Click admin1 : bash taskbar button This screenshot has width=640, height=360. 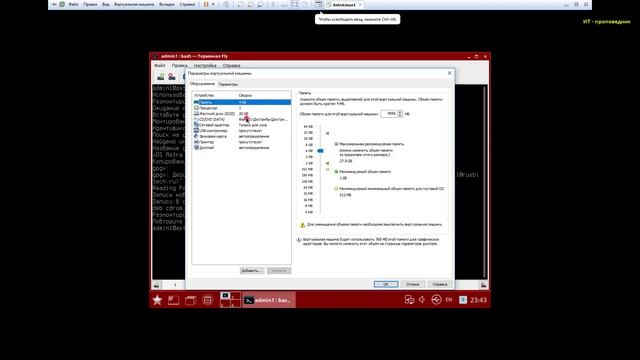(x=269, y=300)
